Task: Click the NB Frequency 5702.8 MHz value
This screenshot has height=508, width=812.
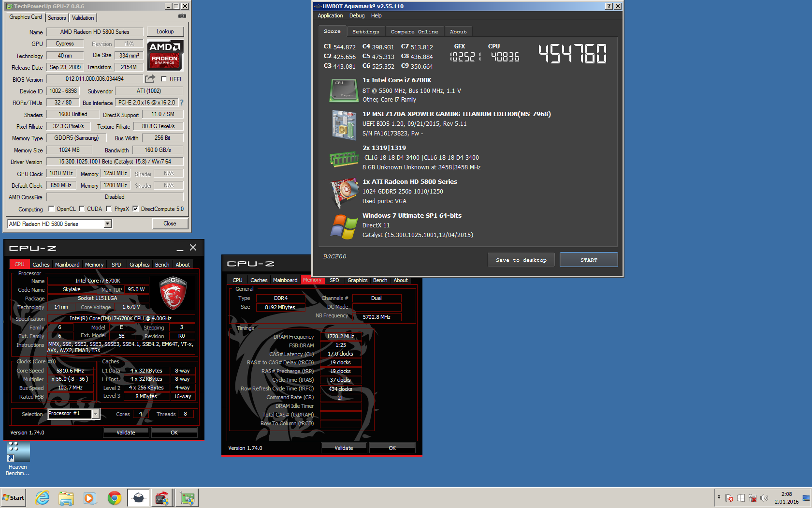Action: tap(377, 317)
